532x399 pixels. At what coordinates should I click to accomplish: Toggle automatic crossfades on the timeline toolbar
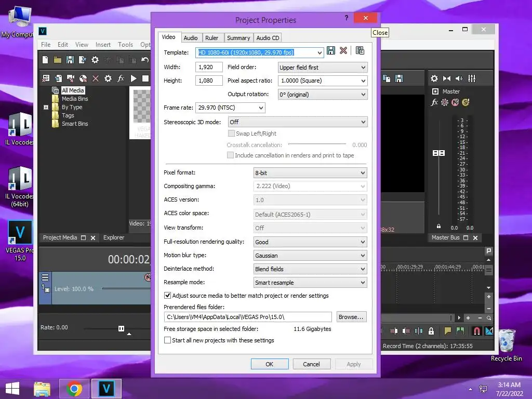pyautogui.click(x=489, y=331)
